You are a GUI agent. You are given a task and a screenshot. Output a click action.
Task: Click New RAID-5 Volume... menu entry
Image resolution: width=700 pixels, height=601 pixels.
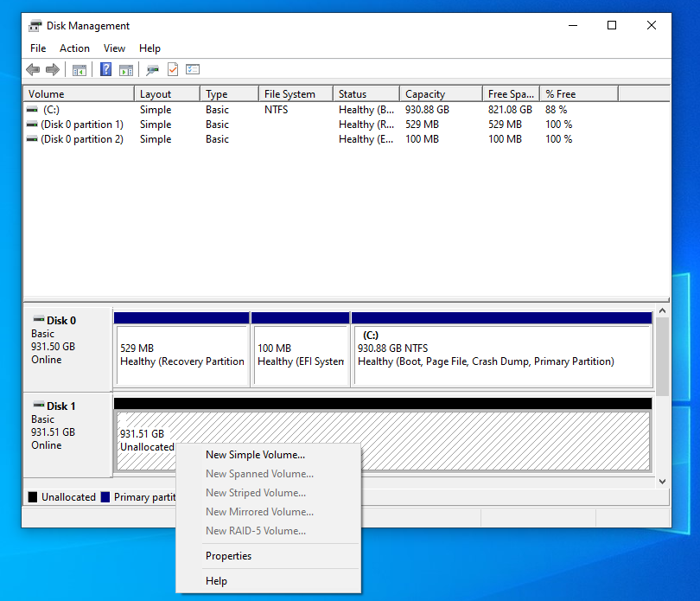point(268,531)
